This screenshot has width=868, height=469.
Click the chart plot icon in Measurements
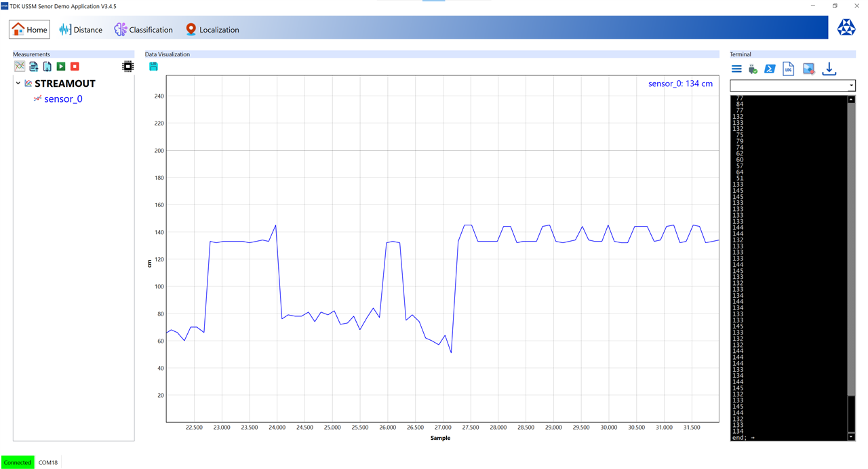[20, 67]
